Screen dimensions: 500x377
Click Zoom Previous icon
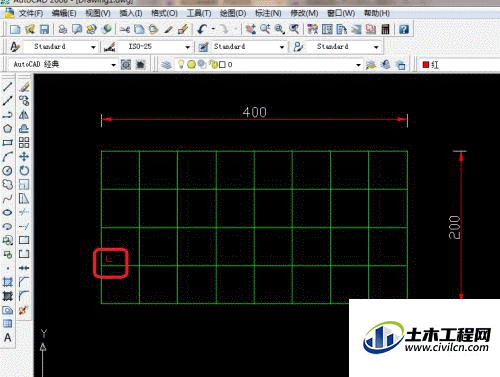(x=294, y=29)
